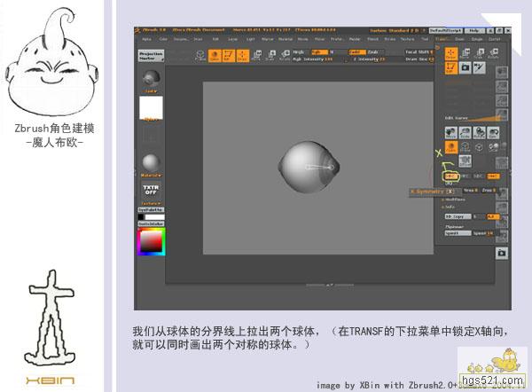This screenshot has height=392, width=532.
Task: Click the camera snapshot icon in Transform palette
Action: coord(465,68)
